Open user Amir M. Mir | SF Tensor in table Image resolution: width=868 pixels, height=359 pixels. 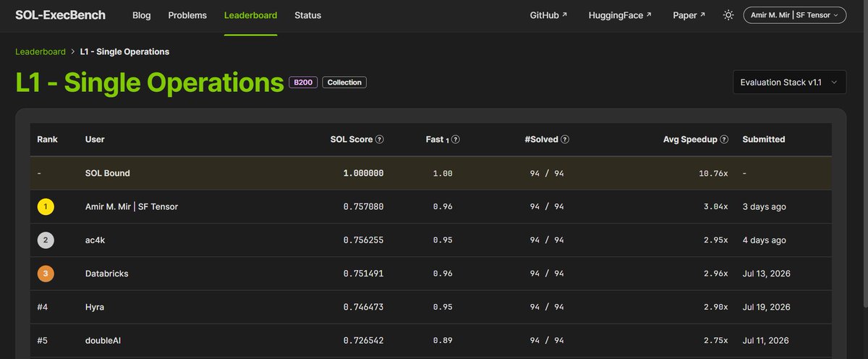[132, 207]
